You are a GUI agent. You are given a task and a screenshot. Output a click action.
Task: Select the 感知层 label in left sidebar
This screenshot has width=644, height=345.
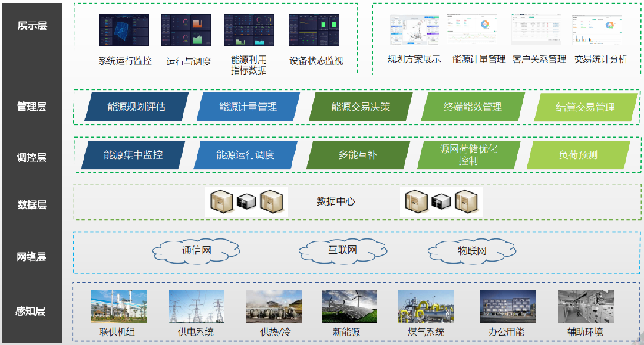coord(31,311)
